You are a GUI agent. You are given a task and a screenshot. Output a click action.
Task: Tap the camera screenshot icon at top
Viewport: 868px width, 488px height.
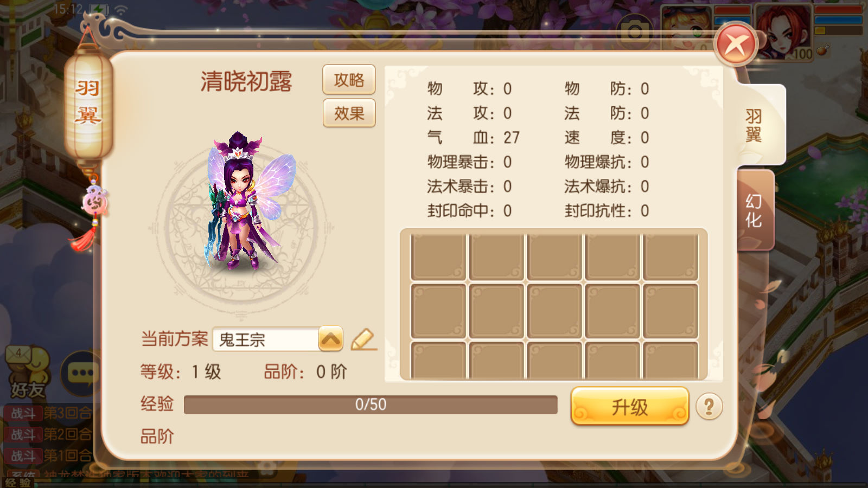pyautogui.click(x=634, y=32)
